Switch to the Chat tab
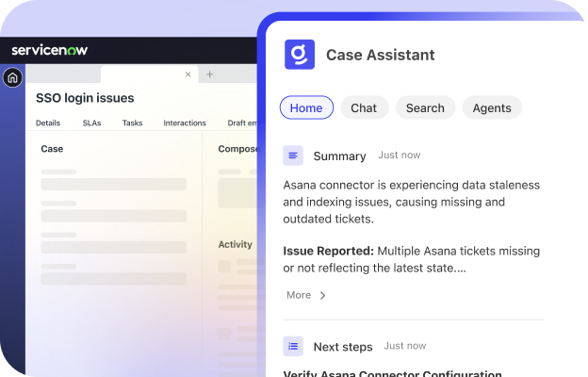Image resolution: width=588 pixels, height=377 pixels. 364,107
